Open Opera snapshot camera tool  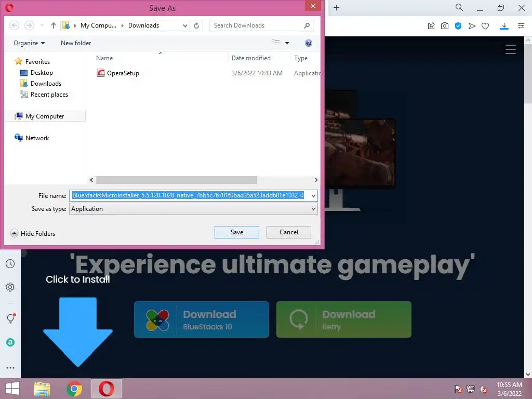[x=445, y=26]
